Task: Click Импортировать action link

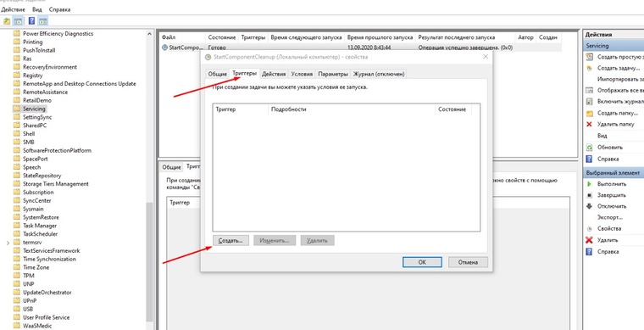Action: (x=620, y=79)
